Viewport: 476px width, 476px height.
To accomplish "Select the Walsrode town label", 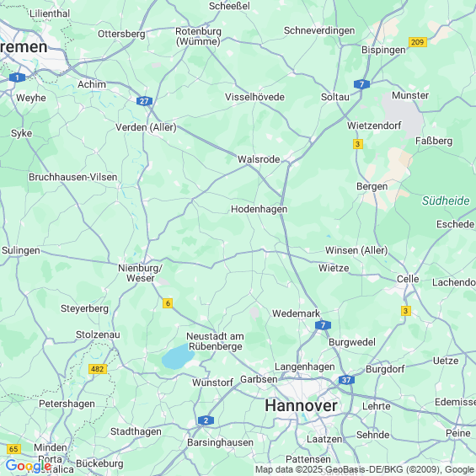I will click(x=259, y=159).
